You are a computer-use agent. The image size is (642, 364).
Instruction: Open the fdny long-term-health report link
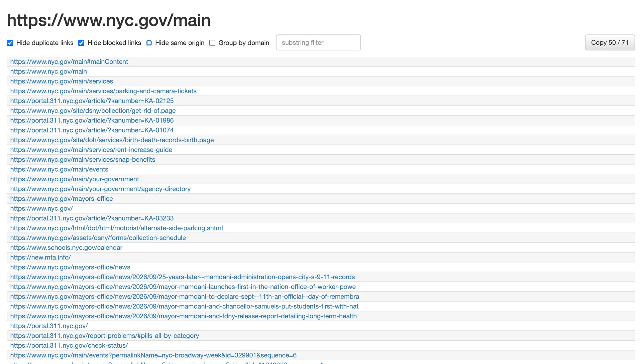tap(184, 316)
